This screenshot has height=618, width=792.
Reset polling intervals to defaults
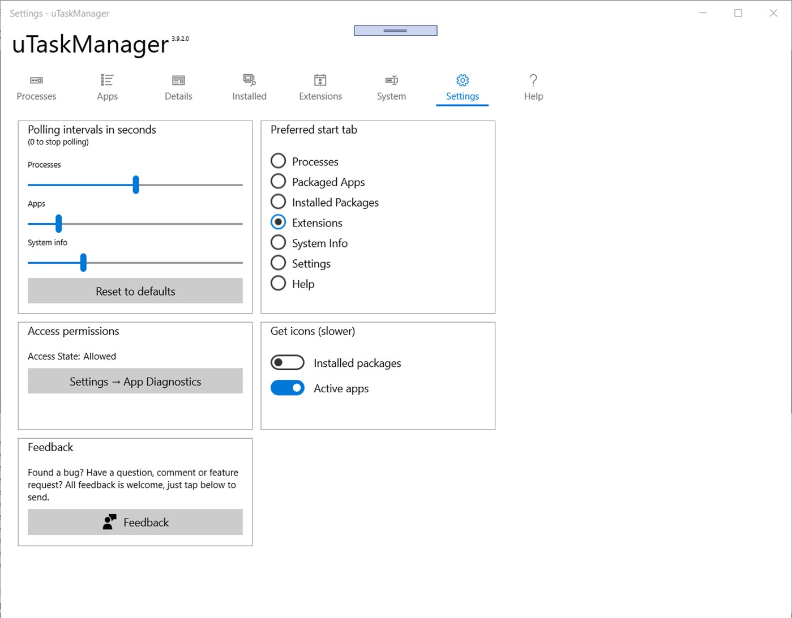(x=135, y=291)
